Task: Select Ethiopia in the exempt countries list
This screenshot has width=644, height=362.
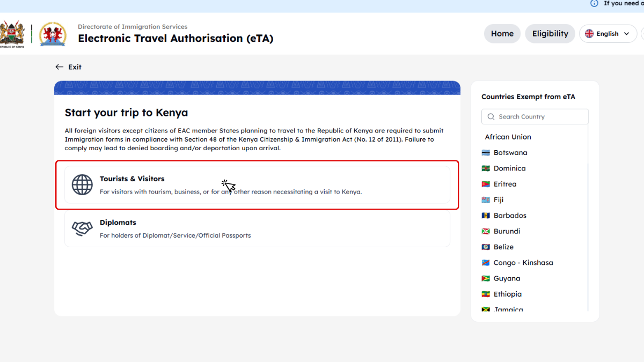Action: pyautogui.click(x=507, y=294)
